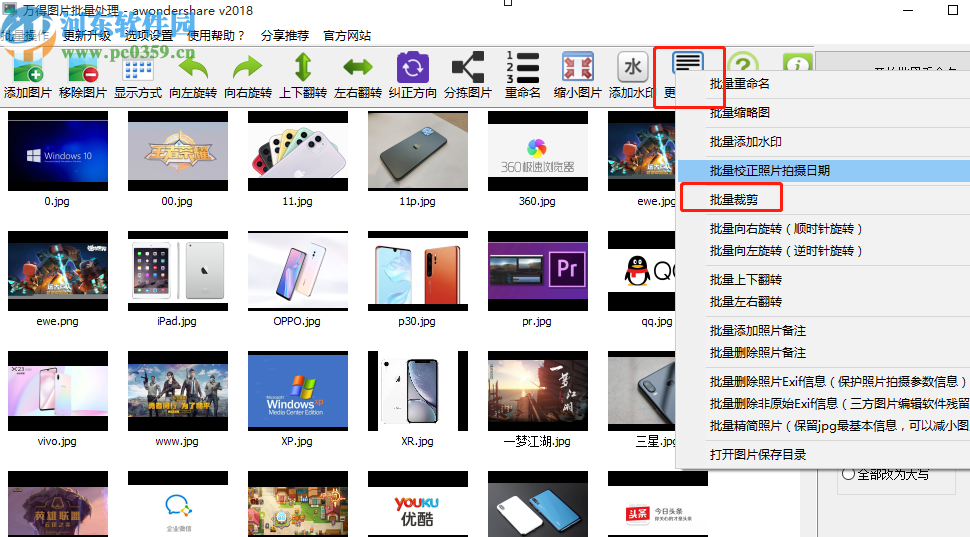Open the 官方网站 menu
Image resolution: width=970 pixels, height=537 pixels.
coord(347,35)
